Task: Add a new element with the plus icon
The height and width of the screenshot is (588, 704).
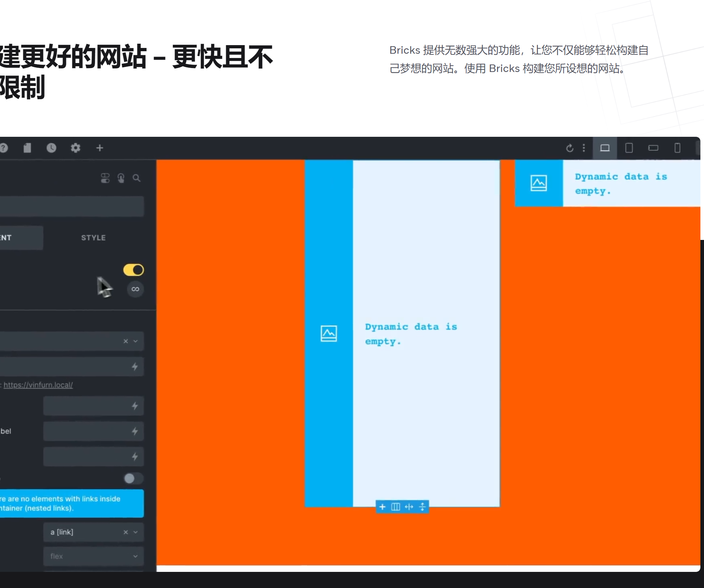Action: click(x=100, y=148)
